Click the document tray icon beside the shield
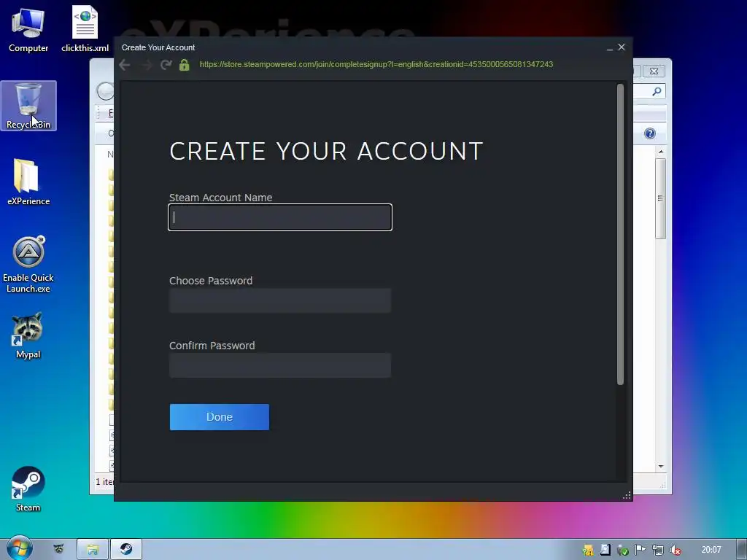747x560 pixels. [x=605, y=550]
